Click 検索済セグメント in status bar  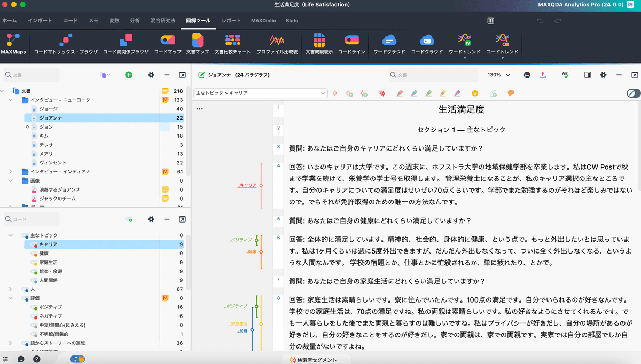point(314,360)
